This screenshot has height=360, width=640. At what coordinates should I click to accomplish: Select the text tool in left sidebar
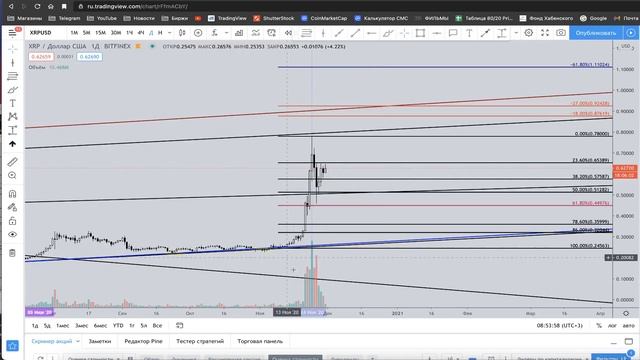13,103
